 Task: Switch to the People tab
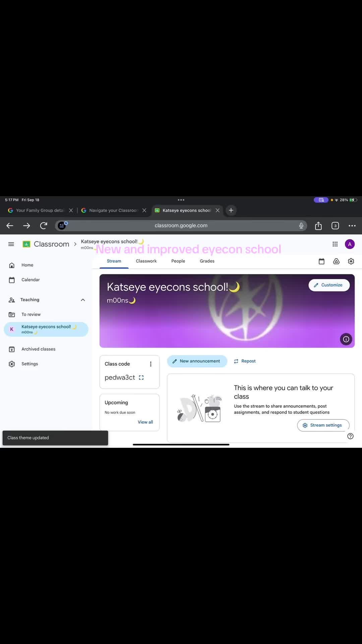point(178,261)
